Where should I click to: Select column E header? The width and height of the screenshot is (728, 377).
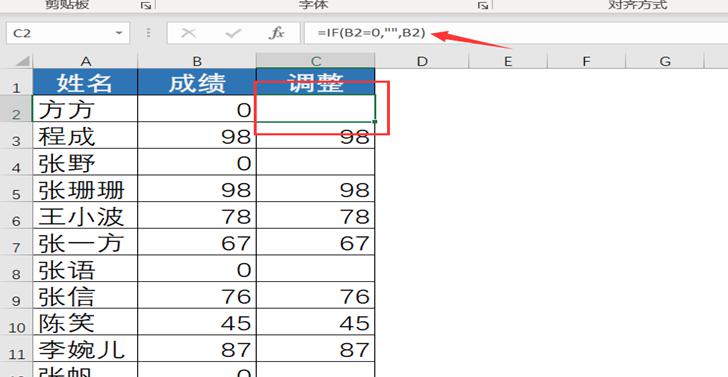508,61
